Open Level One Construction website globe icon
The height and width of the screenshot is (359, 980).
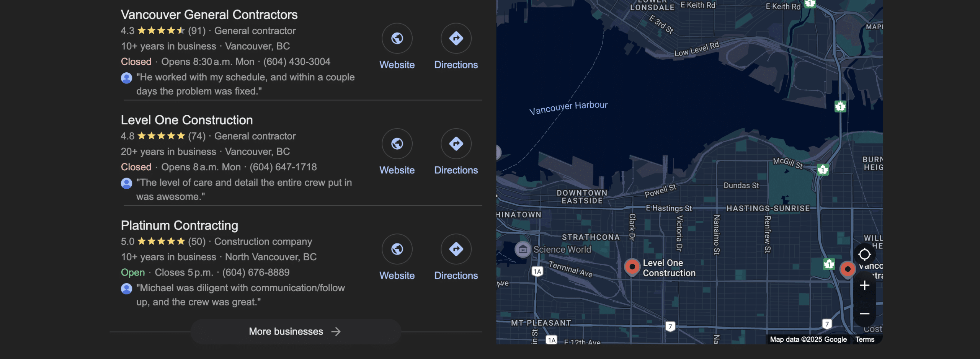click(397, 144)
